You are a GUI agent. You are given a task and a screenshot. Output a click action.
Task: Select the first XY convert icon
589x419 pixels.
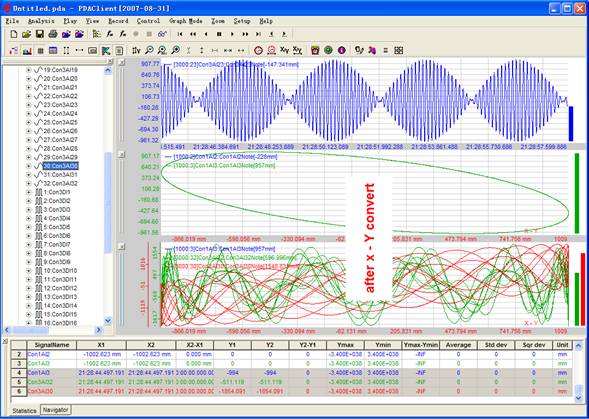point(285,50)
